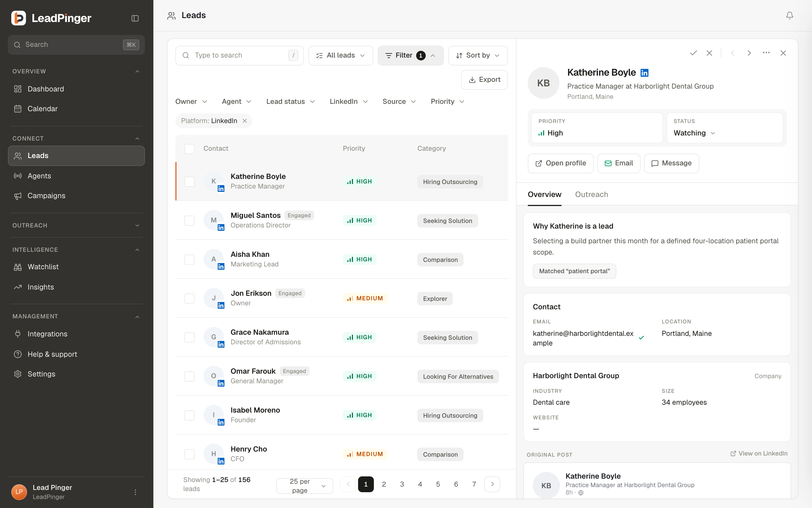Go to page 7
Image resolution: width=812 pixels, height=508 pixels.
click(474, 484)
